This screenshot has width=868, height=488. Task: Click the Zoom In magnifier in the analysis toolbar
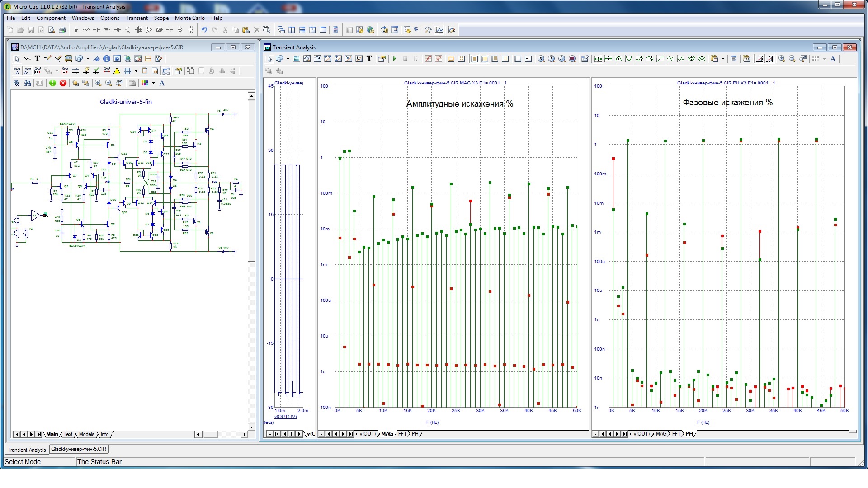782,59
